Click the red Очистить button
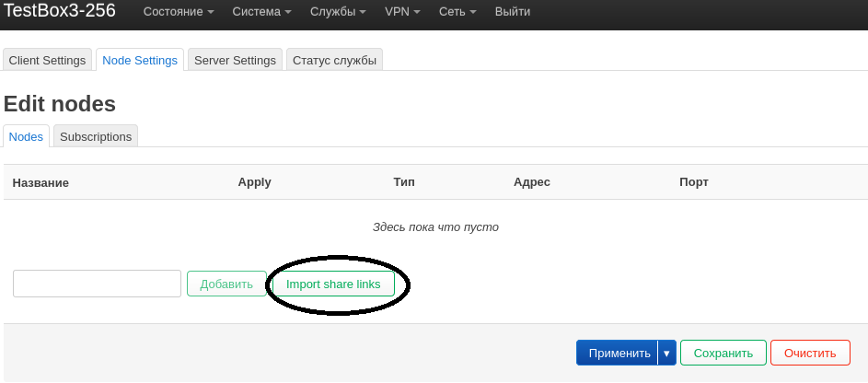868x383 pixels. (810, 353)
